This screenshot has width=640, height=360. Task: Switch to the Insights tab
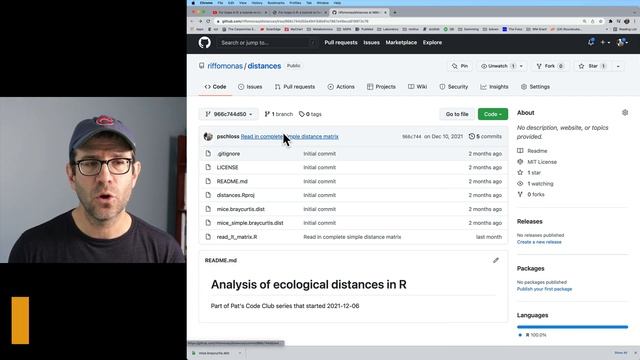coord(494,87)
